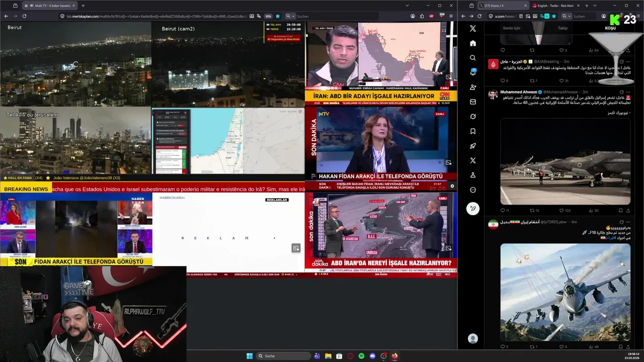Open Grok icon in X sidebar
This screenshot has height=362, width=644.
pos(472,117)
